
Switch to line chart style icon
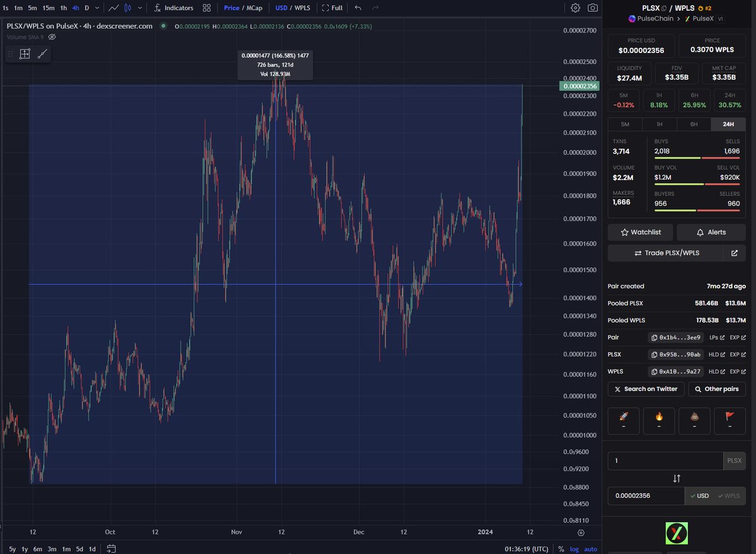[113, 8]
